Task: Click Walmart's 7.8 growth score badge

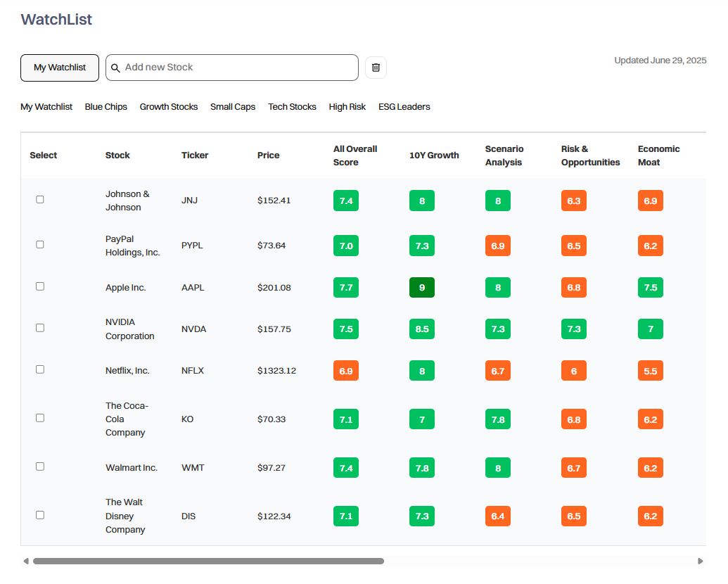Action: (x=421, y=468)
